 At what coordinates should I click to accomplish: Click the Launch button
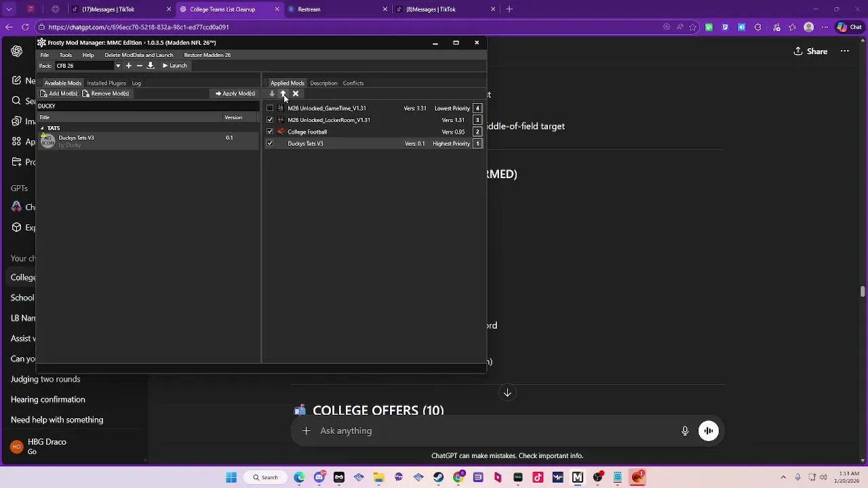(x=174, y=66)
